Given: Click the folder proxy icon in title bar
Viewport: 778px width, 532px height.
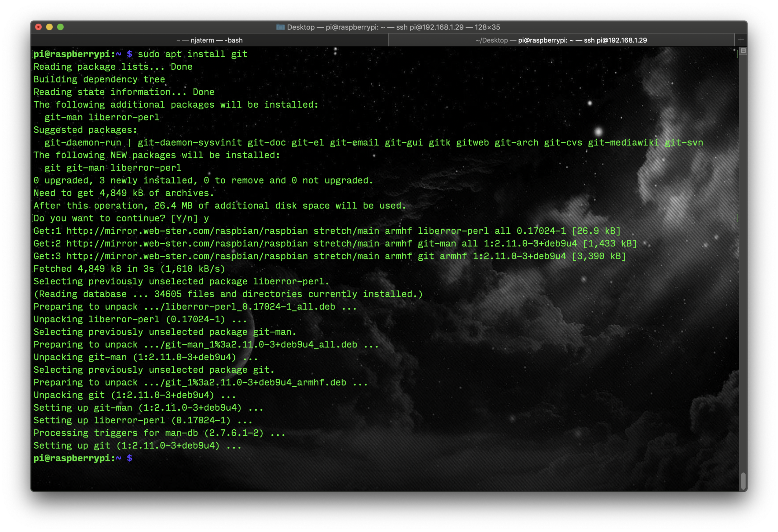Looking at the screenshot, I should click(280, 27).
